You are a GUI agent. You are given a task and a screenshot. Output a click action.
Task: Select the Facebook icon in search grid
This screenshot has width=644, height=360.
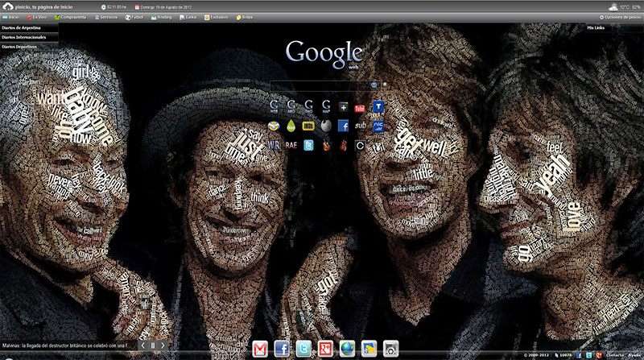pos(343,126)
